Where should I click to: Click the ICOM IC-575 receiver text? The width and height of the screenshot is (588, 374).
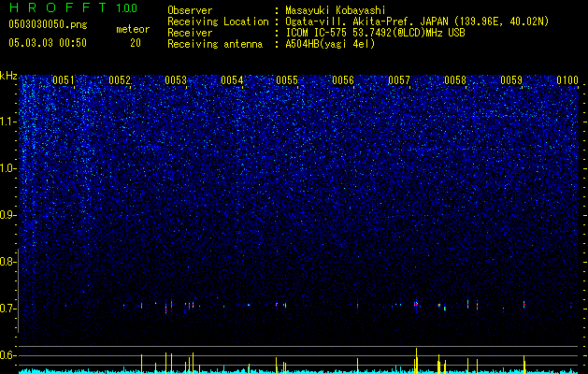point(375,33)
